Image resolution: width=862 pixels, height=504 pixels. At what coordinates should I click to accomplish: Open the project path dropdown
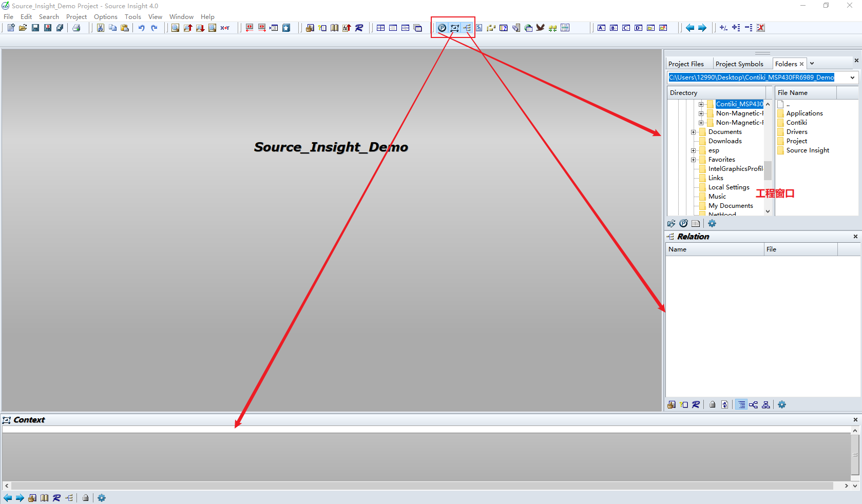coord(852,77)
